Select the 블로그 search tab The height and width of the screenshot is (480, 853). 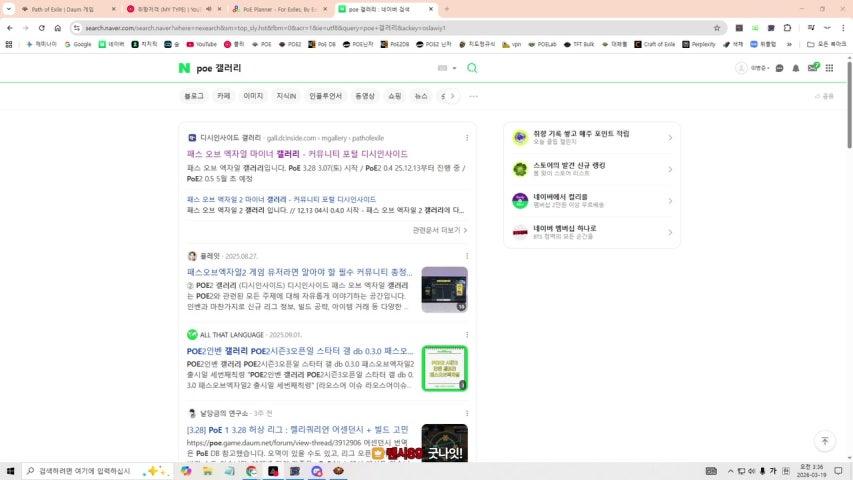pos(194,96)
